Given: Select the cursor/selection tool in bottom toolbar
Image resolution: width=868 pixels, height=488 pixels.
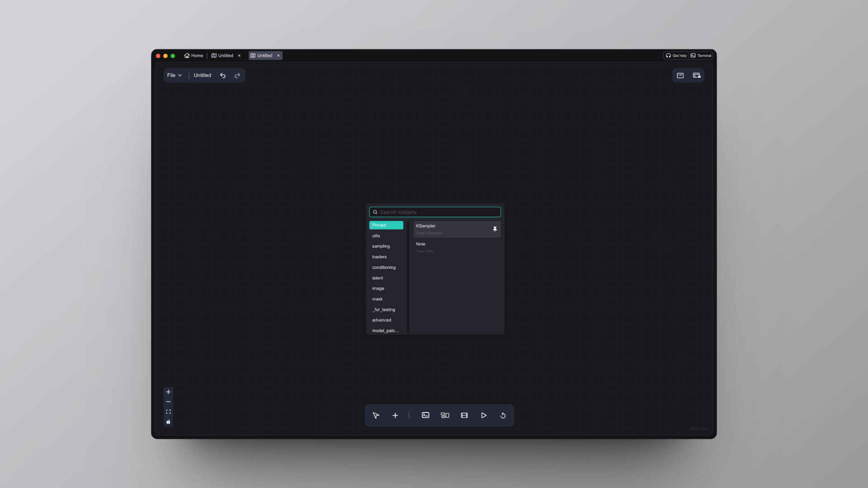Looking at the screenshot, I should point(375,415).
